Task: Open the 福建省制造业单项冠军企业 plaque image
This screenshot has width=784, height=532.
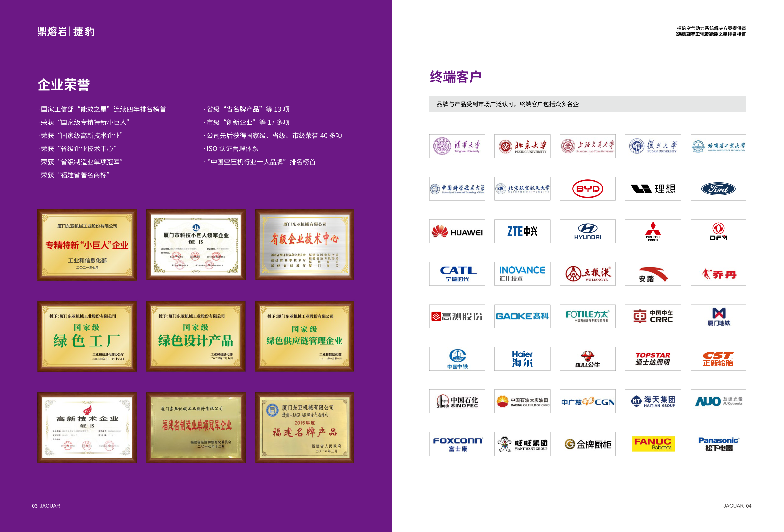Action: click(196, 427)
